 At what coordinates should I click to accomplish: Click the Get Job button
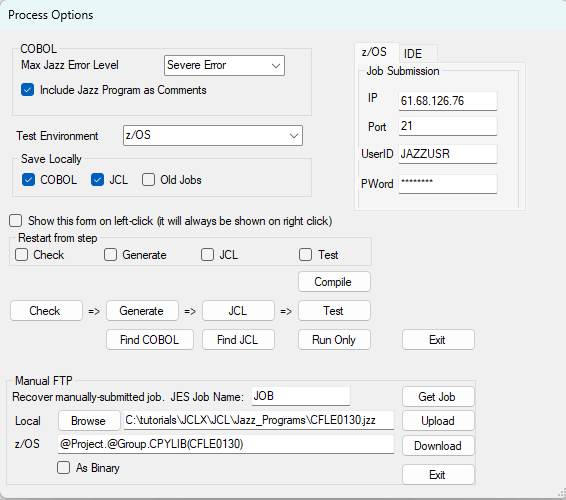pyautogui.click(x=438, y=397)
